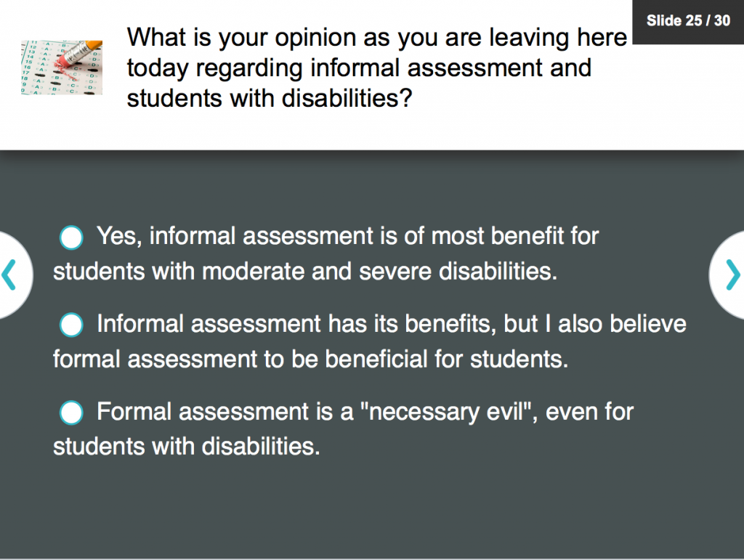This screenshot has height=560, width=744.
Task: Advance to the next slide arrow
Action: point(732,275)
